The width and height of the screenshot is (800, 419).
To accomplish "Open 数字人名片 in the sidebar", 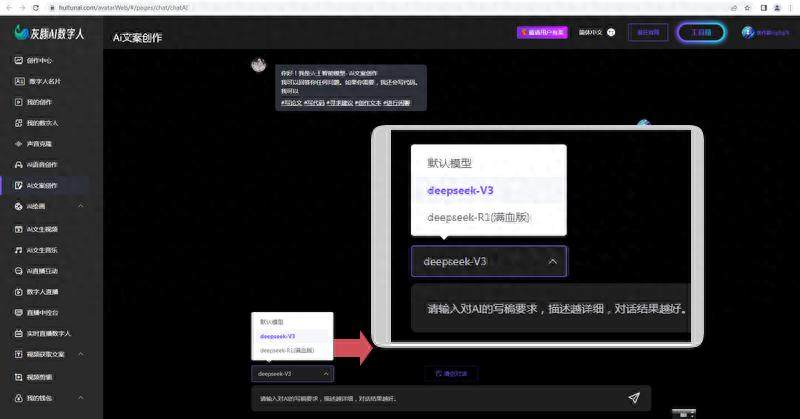I will pyautogui.click(x=44, y=81).
